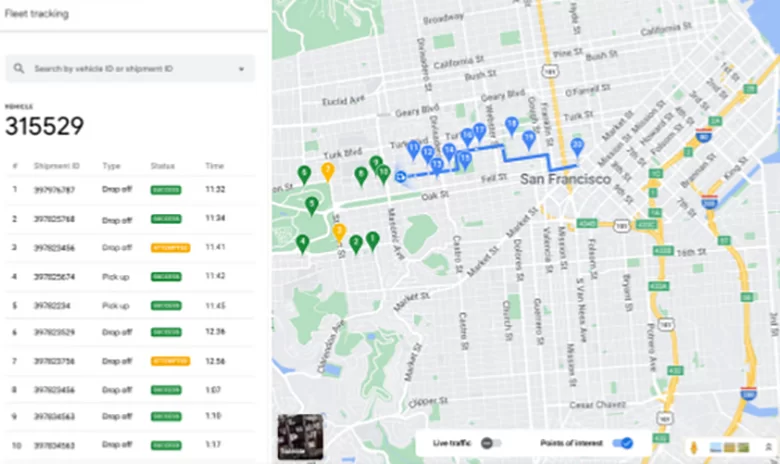The image size is (780, 464).
Task: Click the vehicle number 315529
Action: [x=44, y=126]
